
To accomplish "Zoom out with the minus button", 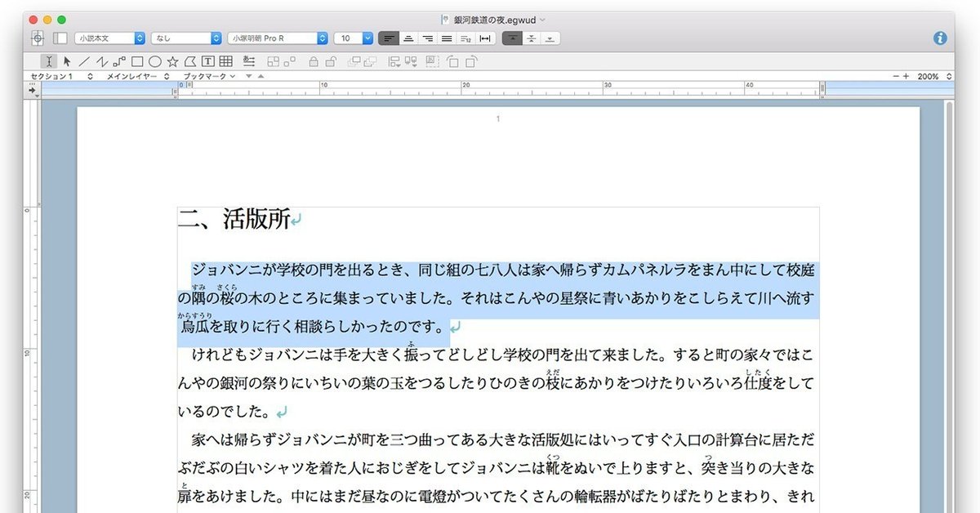I will (896, 76).
